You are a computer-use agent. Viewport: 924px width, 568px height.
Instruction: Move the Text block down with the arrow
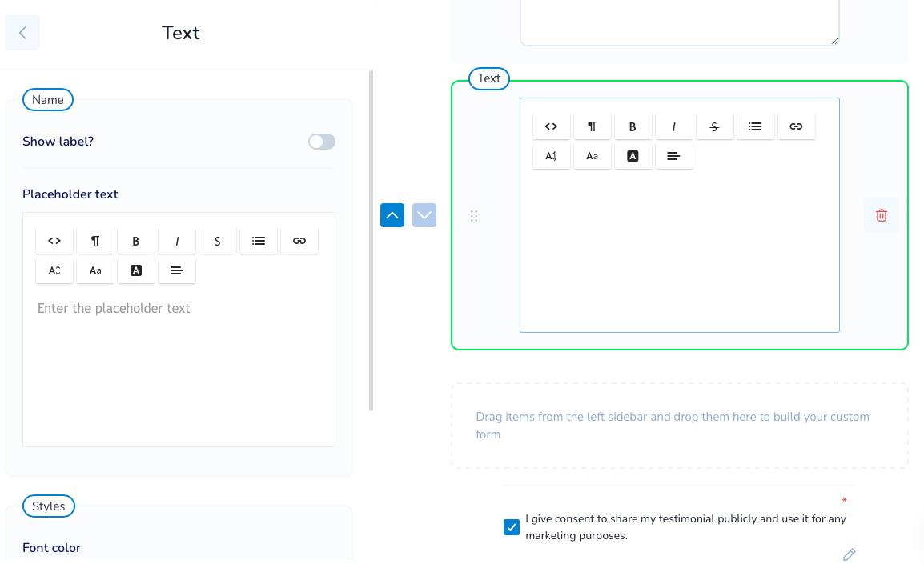[x=424, y=215]
